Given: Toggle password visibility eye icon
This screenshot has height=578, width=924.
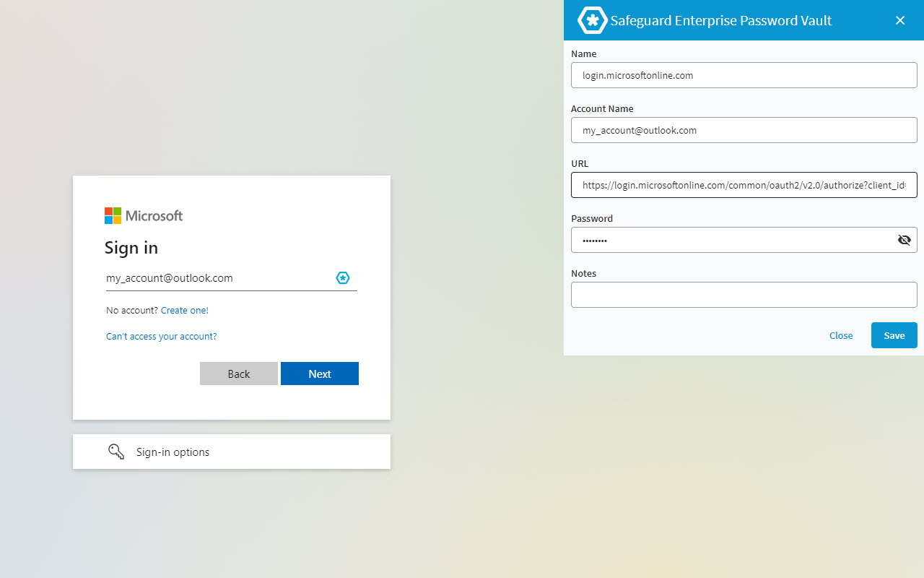Looking at the screenshot, I should (x=904, y=240).
